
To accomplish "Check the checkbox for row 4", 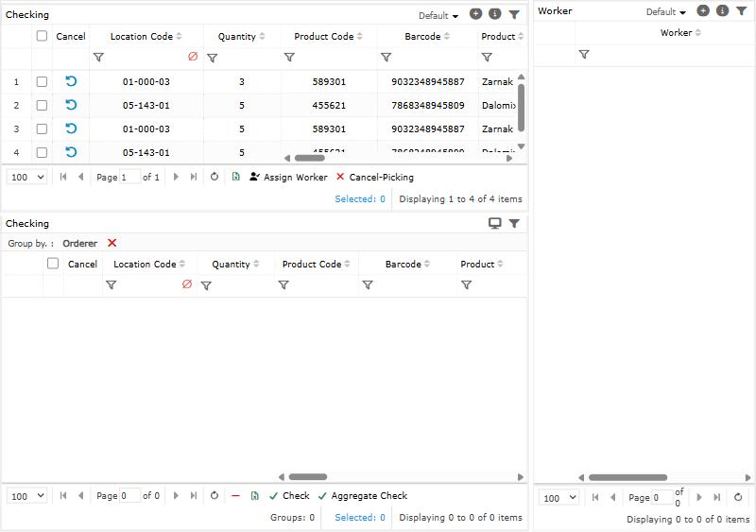I will (42, 152).
